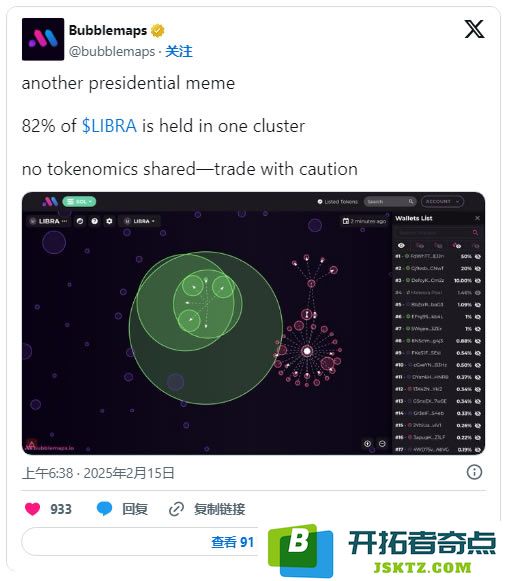Toggle visibility eye for wallet #1
This screenshot has height=581, width=508.
[x=478, y=256]
